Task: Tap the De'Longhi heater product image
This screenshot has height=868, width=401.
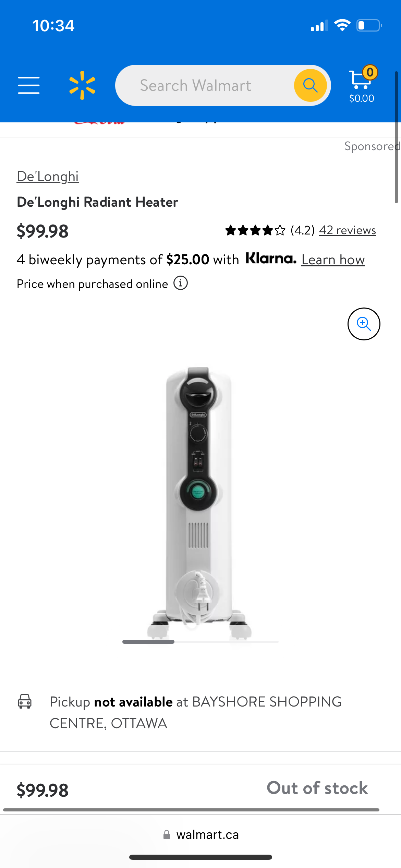Action: click(199, 502)
